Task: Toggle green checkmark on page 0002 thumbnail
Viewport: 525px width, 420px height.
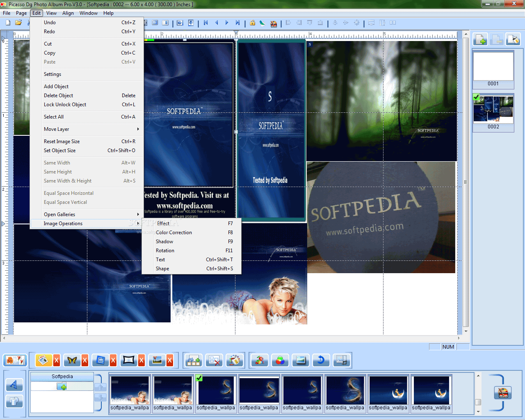Action: tap(476, 97)
